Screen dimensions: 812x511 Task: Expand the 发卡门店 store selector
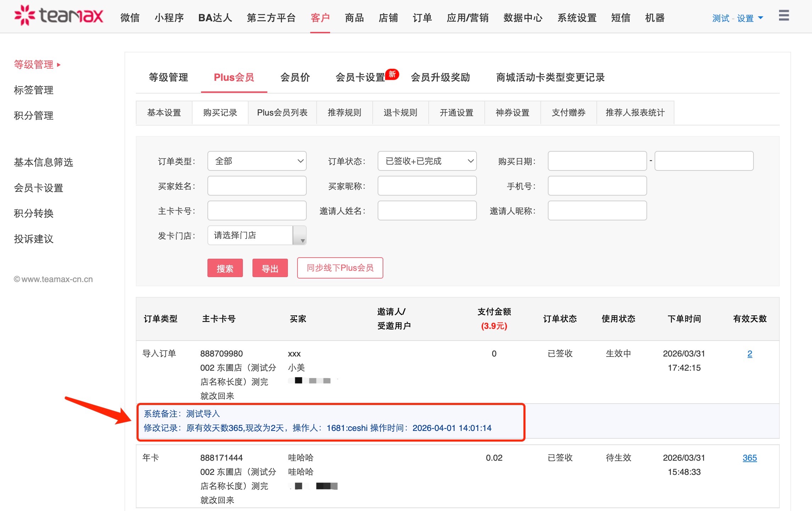coord(299,236)
